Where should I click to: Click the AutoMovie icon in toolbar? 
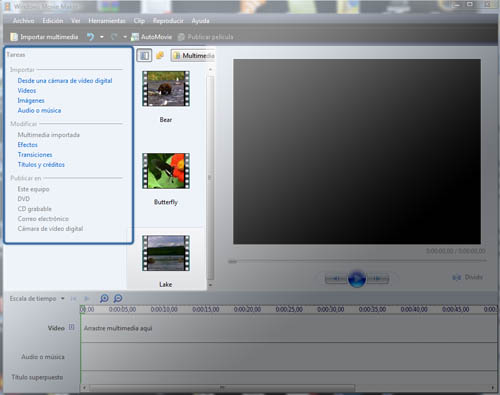coord(135,37)
